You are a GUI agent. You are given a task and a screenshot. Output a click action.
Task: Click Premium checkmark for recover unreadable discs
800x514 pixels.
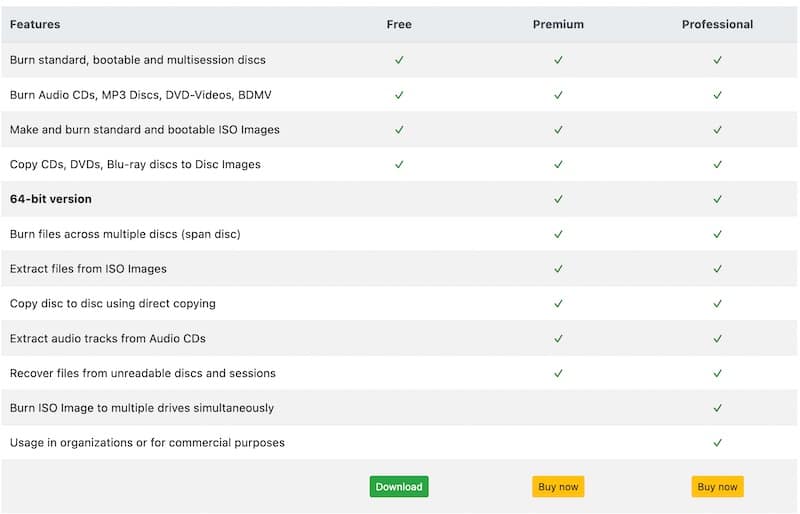[x=558, y=373]
